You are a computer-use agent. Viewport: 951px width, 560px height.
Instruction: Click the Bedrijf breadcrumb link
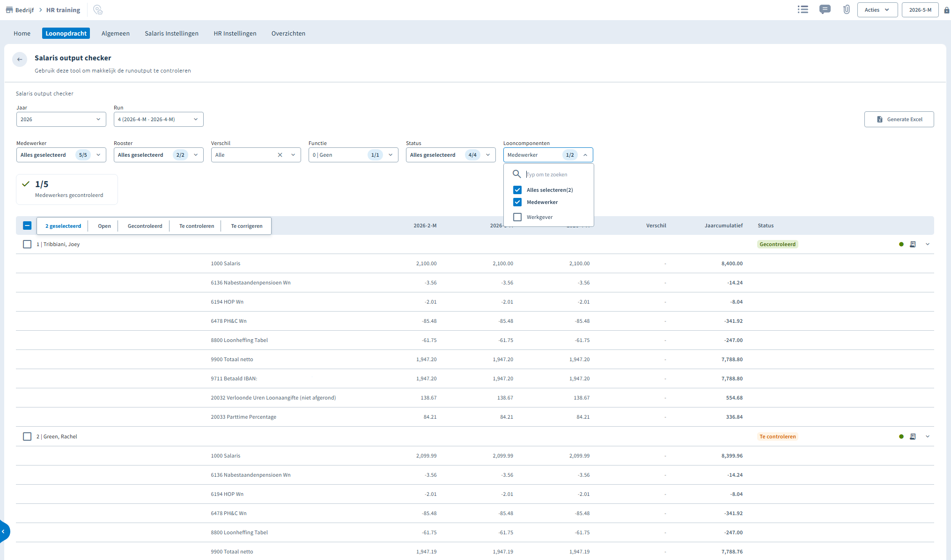pos(24,10)
